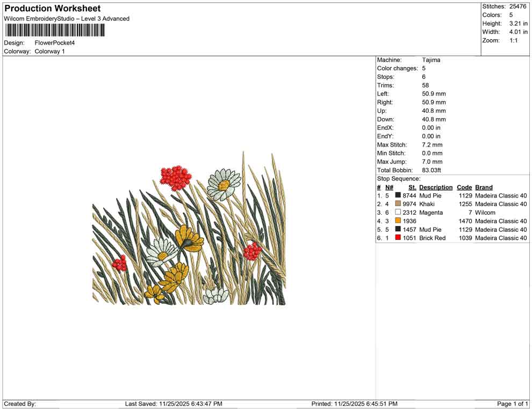Click the Brick Red color swatch
Screen dimensions: 532x409
pos(398,238)
